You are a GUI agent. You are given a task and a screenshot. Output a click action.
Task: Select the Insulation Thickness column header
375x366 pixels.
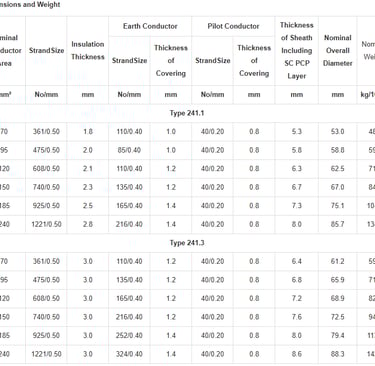coord(88,50)
